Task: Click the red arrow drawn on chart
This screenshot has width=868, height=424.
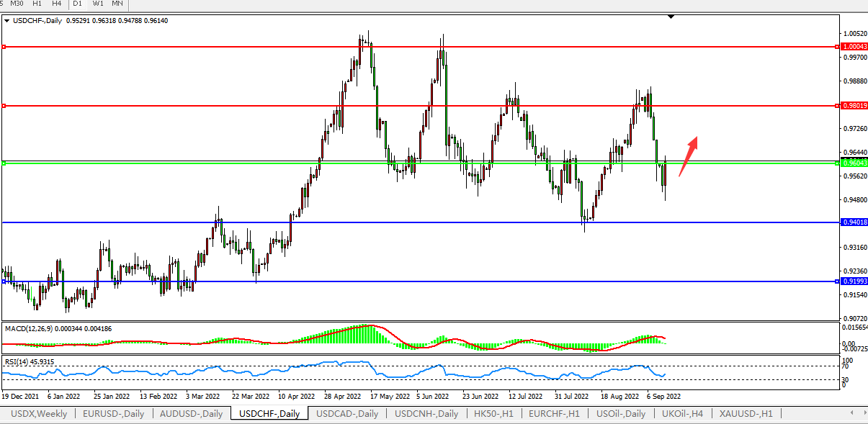Action: [689, 155]
